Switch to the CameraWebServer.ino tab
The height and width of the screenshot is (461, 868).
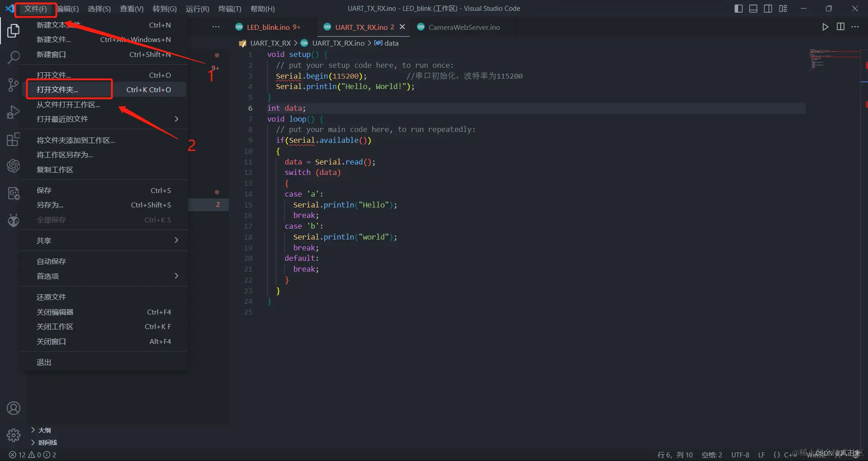(x=464, y=27)
